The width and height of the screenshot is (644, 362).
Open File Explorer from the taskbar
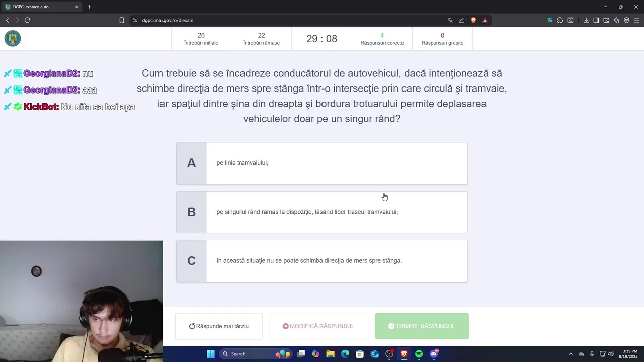330,354
